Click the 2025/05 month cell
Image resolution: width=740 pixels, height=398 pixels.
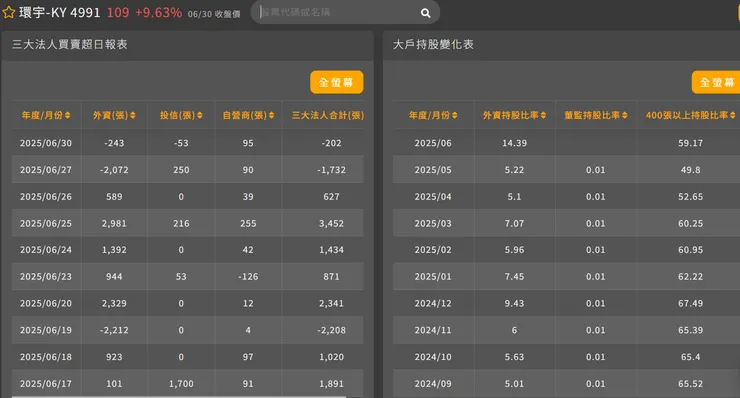[433, 169]
